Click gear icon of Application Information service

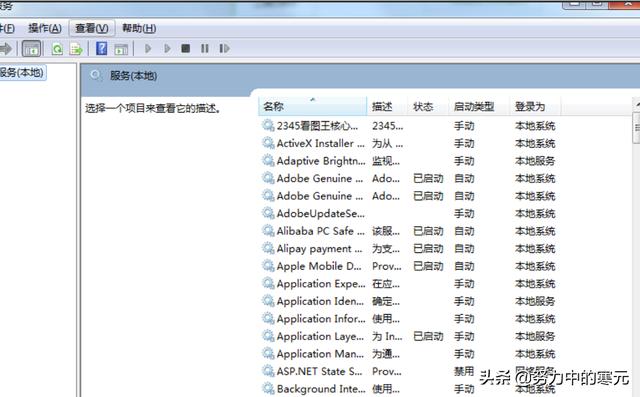point(268,318)
